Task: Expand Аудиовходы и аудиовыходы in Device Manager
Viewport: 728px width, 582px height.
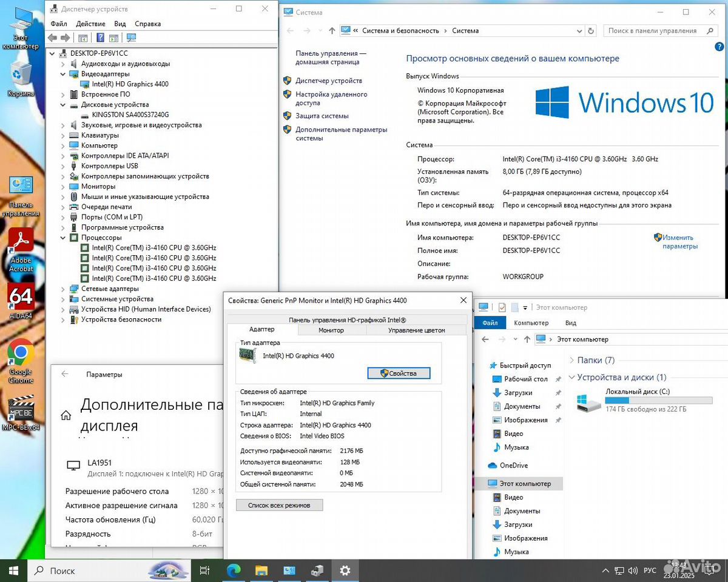Action: (x=62, y=64)
